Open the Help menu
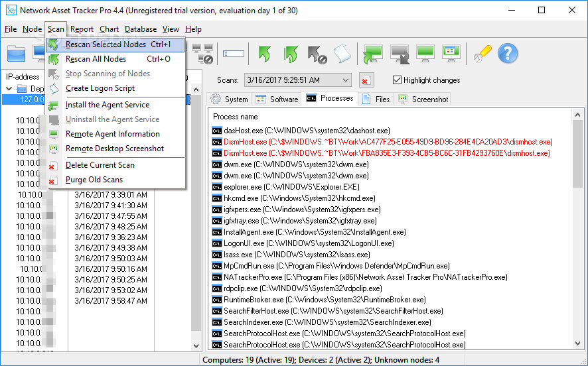Viewport: 588px width, 366px height. [x=194, y=29]
